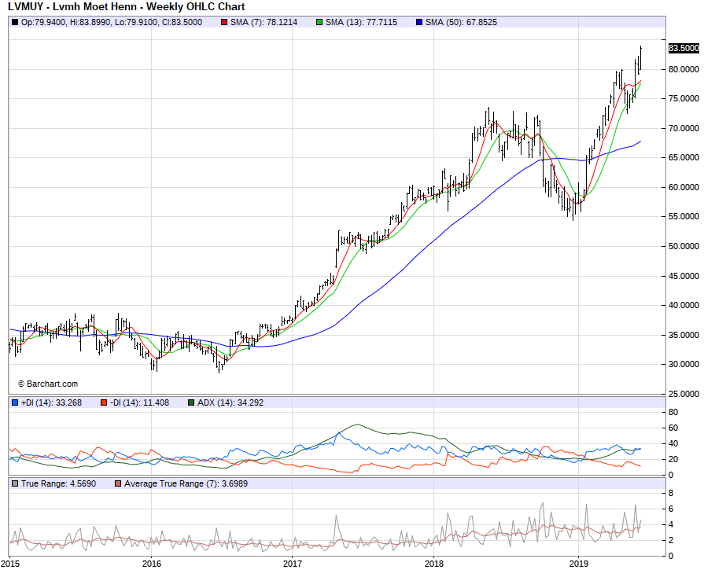The image size is (704, 588).
Task: Click the red SMA (7) legend swatch
Action: [224, 22]
